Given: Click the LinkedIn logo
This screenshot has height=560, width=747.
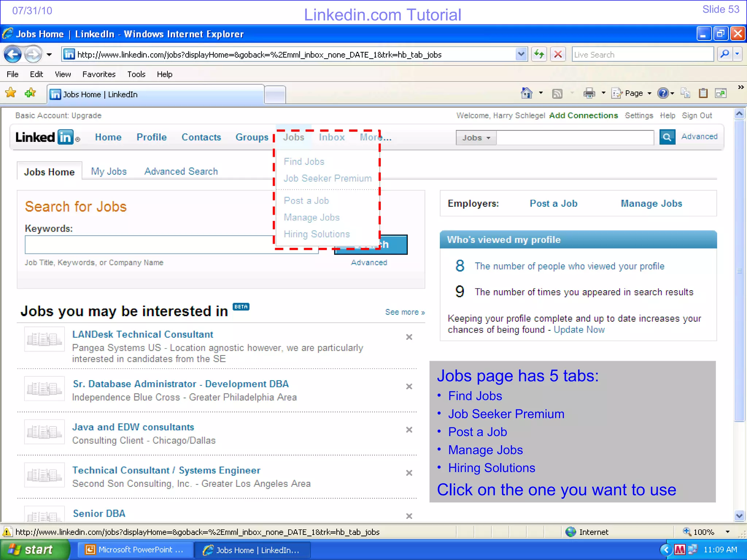Looking at the screenshot, I should point(47,137).
